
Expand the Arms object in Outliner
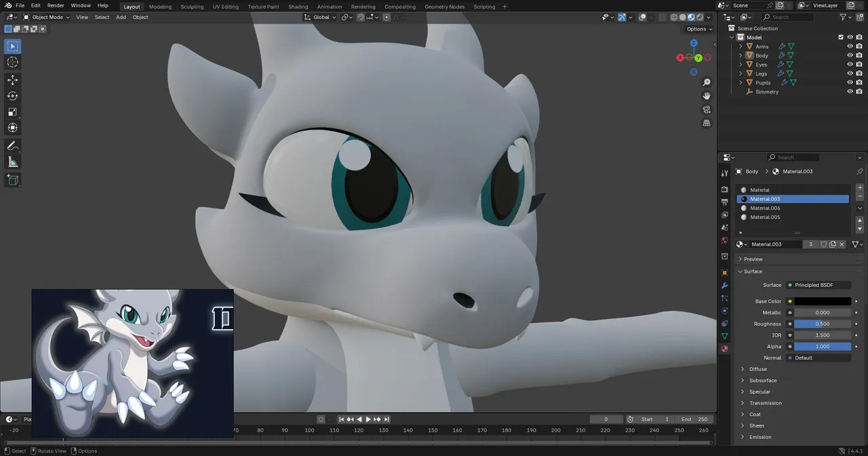tap(741, 47)
